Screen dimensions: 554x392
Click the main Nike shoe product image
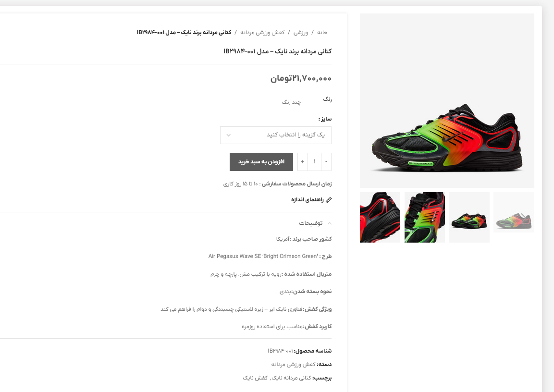pos(447,101)
